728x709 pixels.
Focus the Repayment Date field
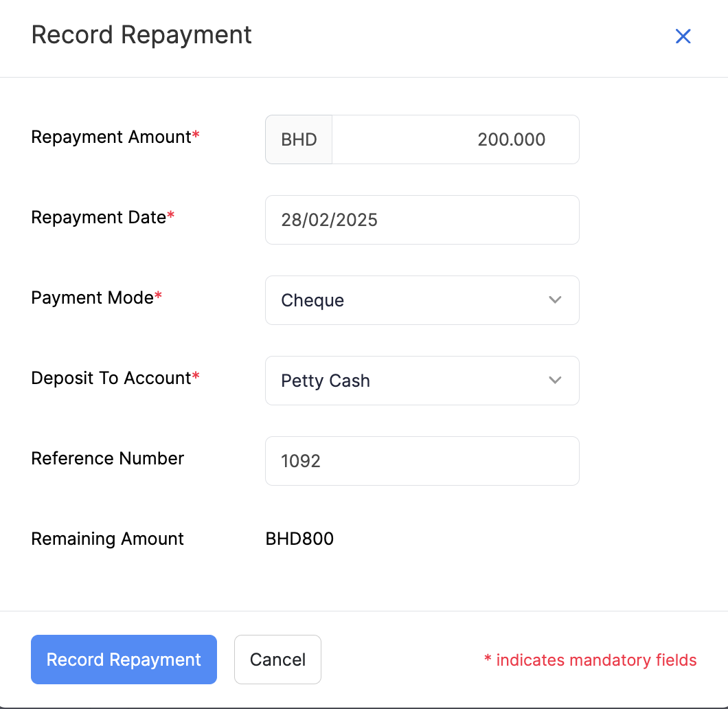tap(422, 220)
